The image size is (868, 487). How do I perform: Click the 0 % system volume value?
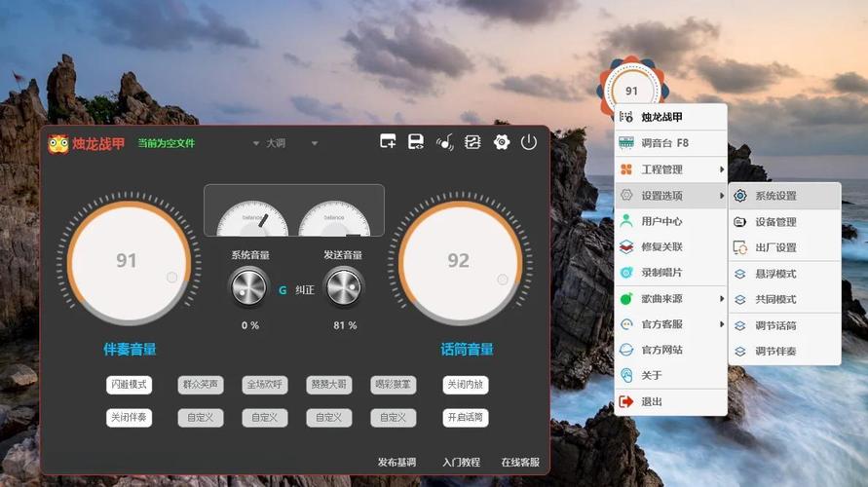pyautogui.click(x=250, y=325)
